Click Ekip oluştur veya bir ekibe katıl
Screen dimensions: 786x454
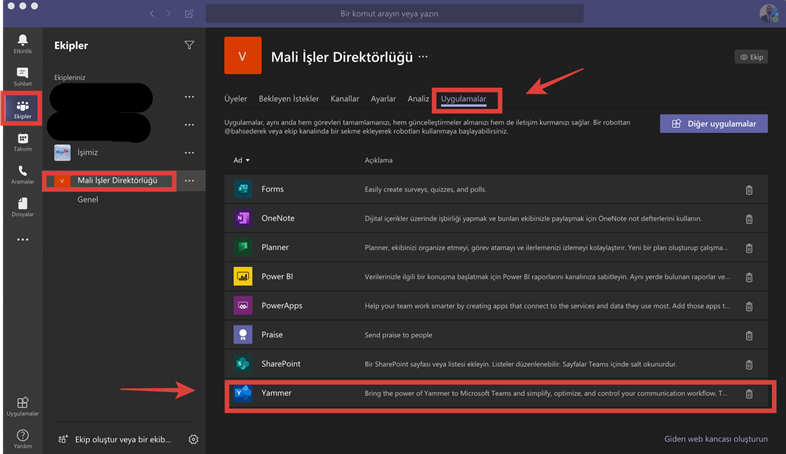[x=116, y=439]
